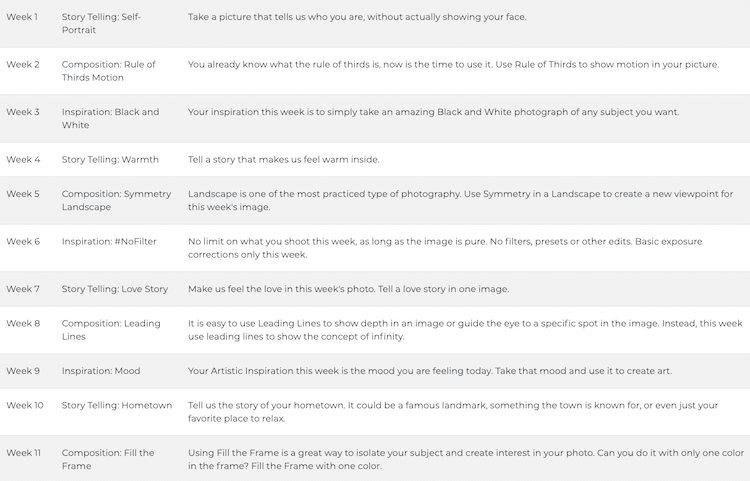Click Composition: Fill the Frame title
The width and height of the screenshot is (750, 481).
tap(108, 459)
